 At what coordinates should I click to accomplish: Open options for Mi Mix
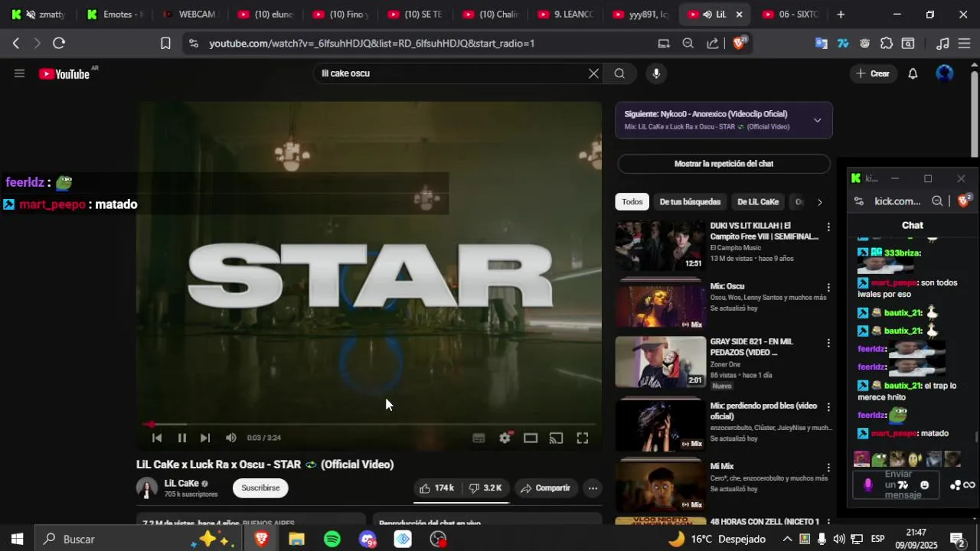(828, 468)
